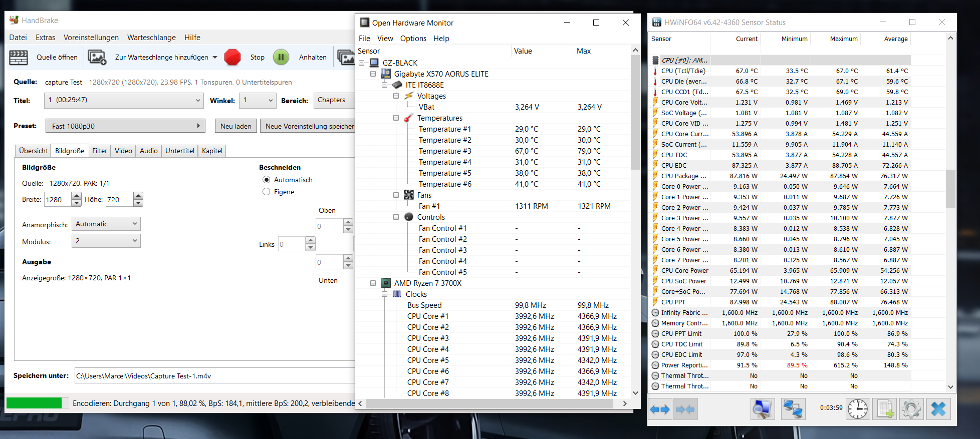Click the Speichern unter file path field
This screenshot has width=980, height=439.
(x=214, y=376)
